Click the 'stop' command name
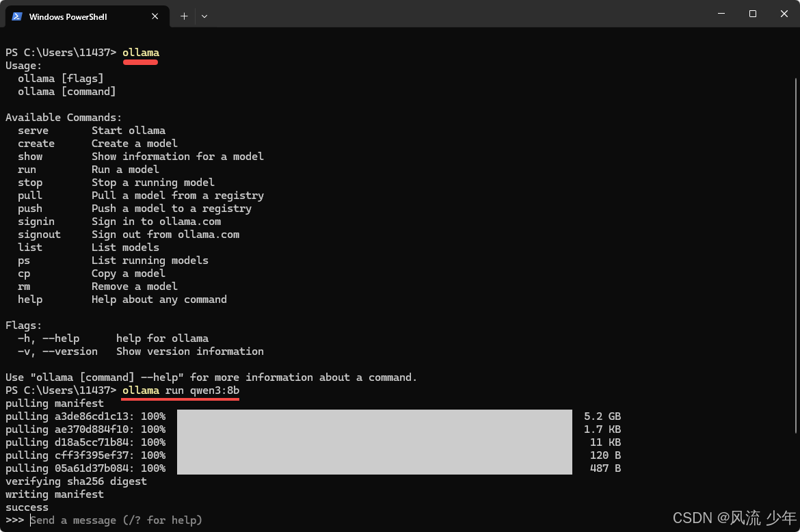The image size is (800, 532). tap(30, 183)
